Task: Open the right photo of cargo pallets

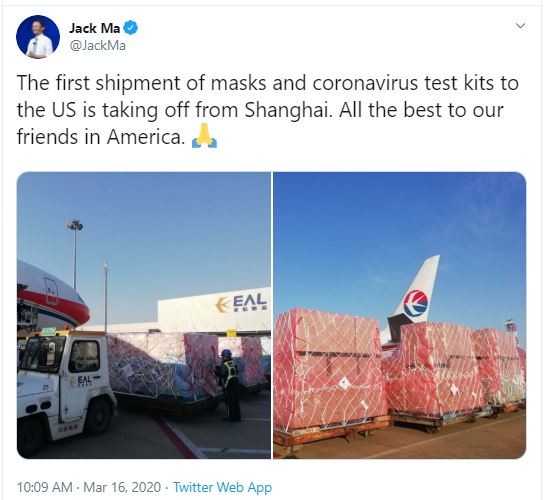Action: (399, 315)
